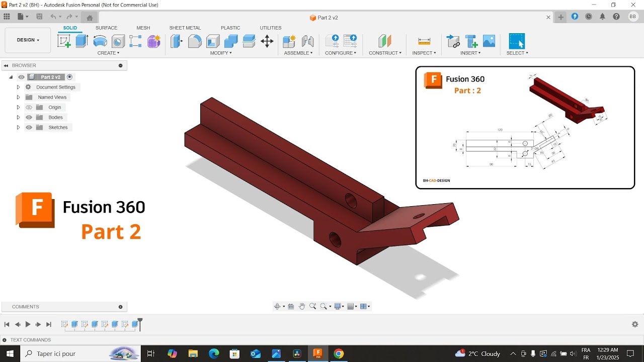Open the CONSTRUCT dropdown menu
Viewport: 644px width, 362px height.
click(x=385, y=53)
